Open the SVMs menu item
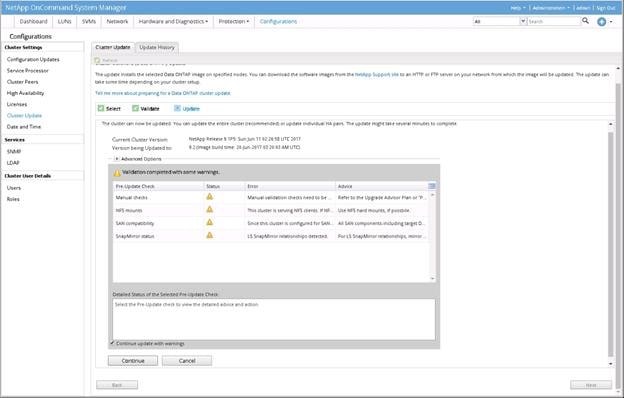The width and height of the screenshot is (624, 398). [x=89, y=21]
